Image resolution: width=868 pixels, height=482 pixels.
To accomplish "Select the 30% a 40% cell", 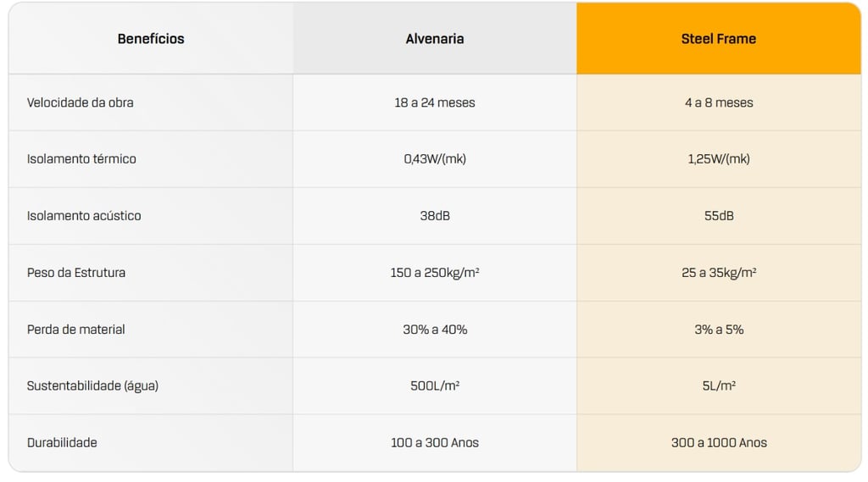I will point(435,330).
